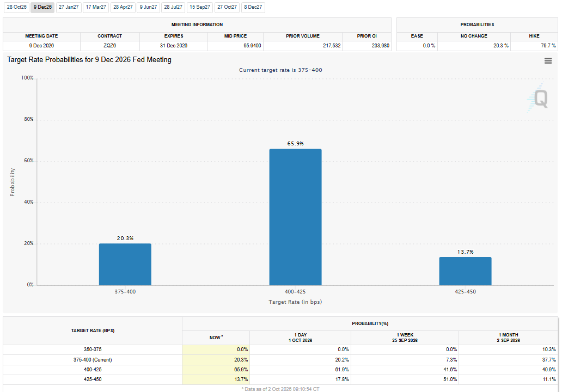Screen dimensions: 562x392
Task: Open the chart context menu hamburger icon
Action: 548,61
